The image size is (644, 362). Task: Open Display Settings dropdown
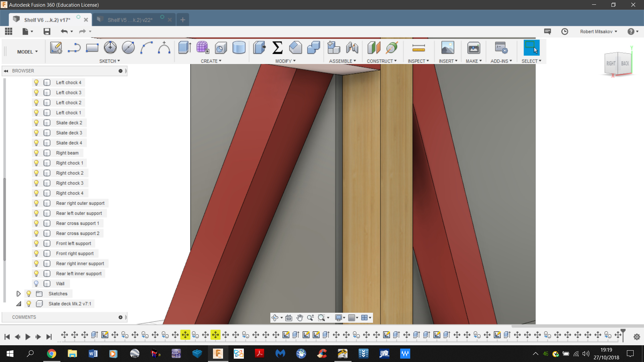340,317
